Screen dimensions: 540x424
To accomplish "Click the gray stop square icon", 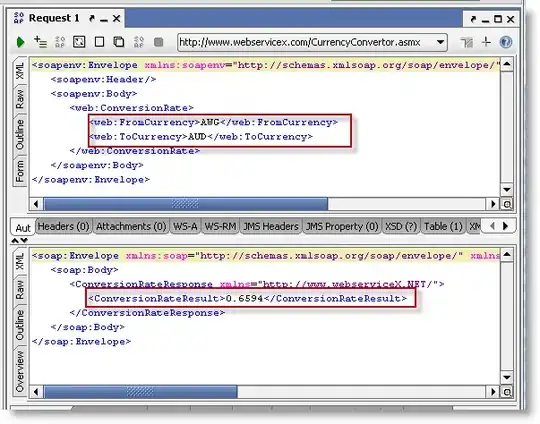I will click(158, 42).
